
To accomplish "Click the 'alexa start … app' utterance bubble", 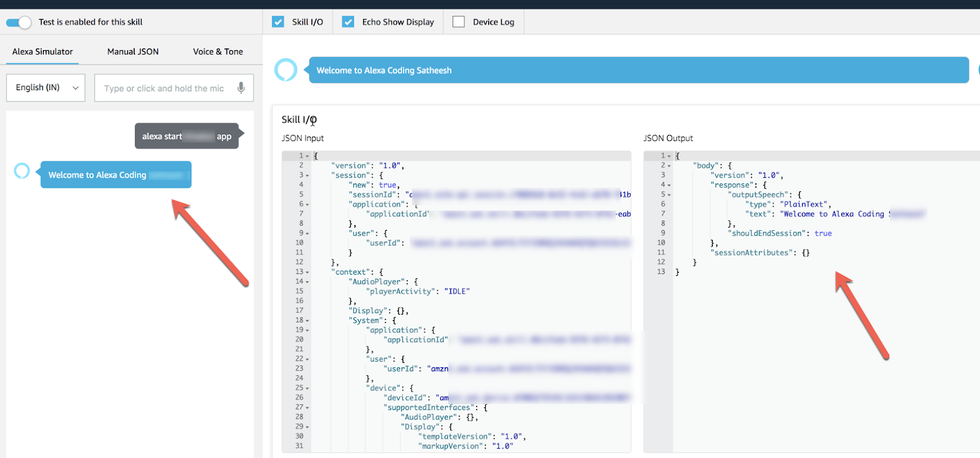I will 187,136.
